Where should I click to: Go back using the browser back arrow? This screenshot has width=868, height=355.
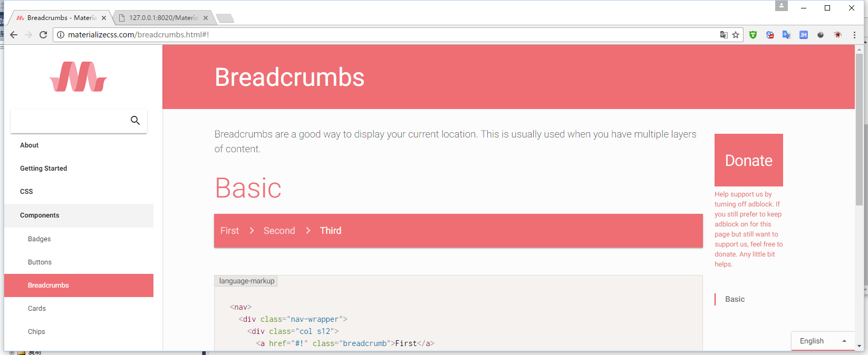pyautogui.click(x=14, y=35)
